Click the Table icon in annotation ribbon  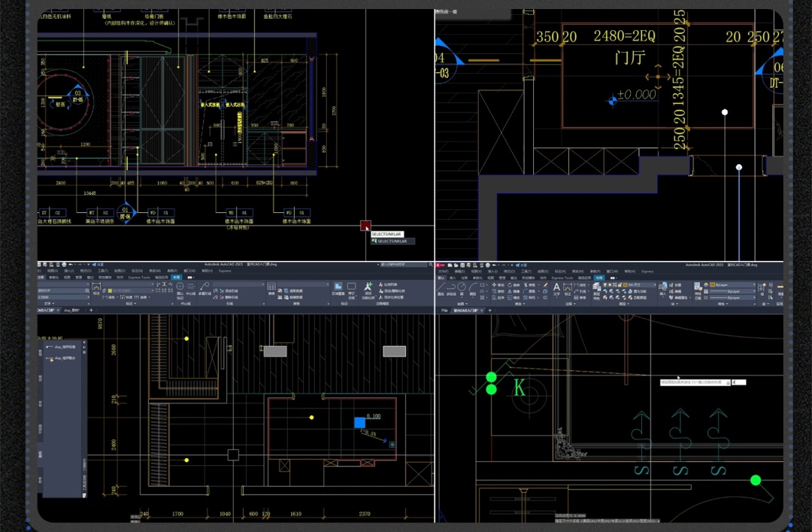point(271,287)
